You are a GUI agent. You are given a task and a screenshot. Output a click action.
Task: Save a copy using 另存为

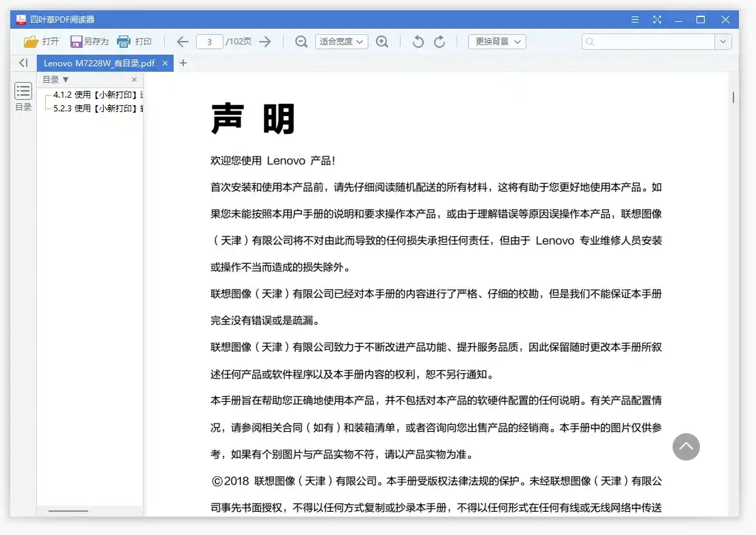point(89,42)
